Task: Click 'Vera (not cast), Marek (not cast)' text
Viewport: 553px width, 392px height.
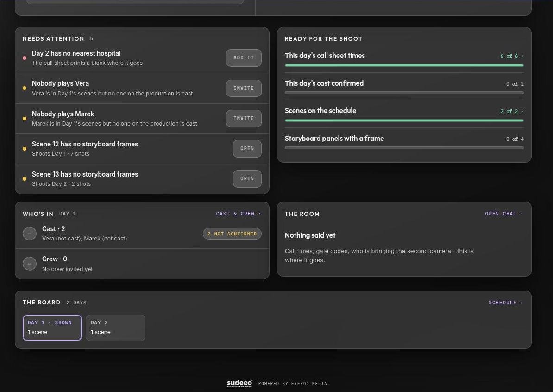Action: [84, 239]
